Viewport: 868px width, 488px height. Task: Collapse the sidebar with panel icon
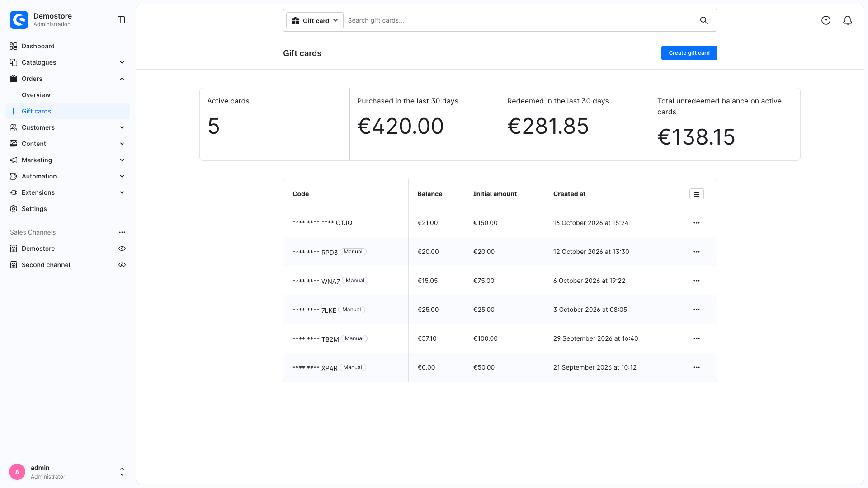click(121, 20)
